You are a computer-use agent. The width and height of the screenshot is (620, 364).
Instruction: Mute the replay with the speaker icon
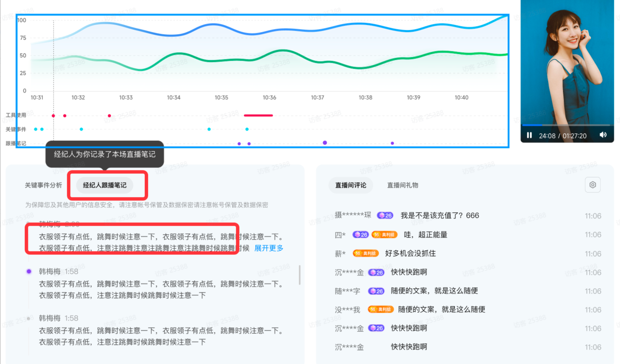(x=603, y=135)
